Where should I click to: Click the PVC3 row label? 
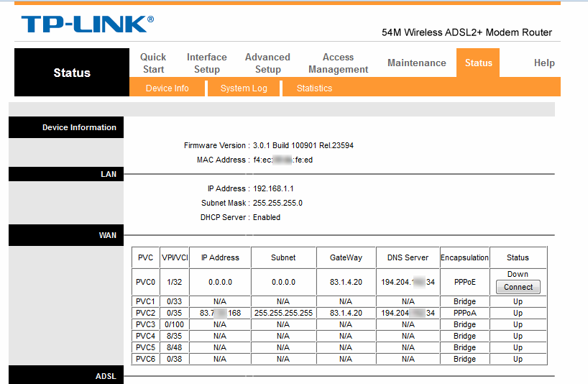point(145,324)
